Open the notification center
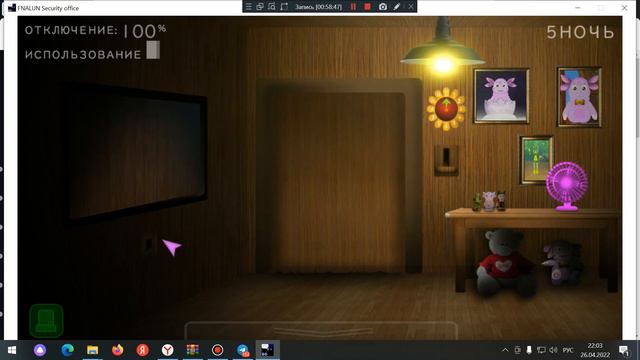 pyautogui.click(x=623, y=350)
